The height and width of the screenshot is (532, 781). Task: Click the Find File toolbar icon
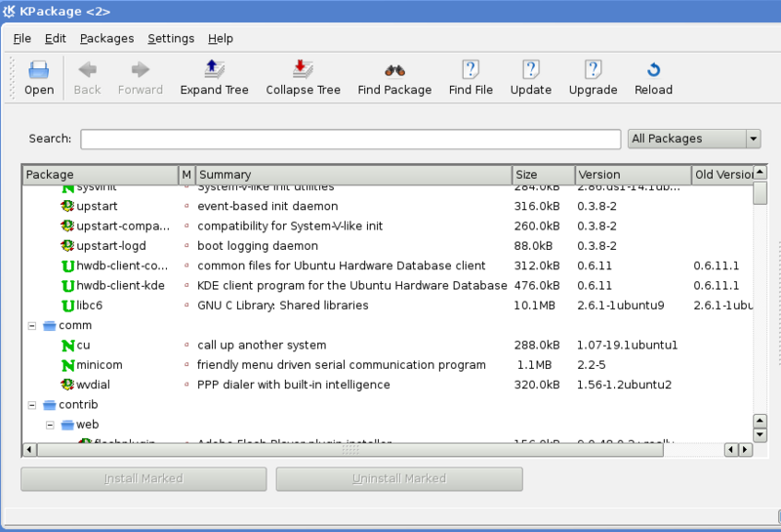click(471, 69)
